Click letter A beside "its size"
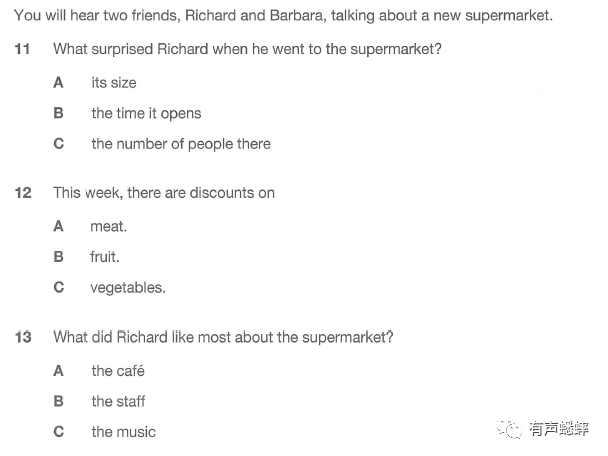This screenshot has width=608, height=456. click(x=58, y=83)
